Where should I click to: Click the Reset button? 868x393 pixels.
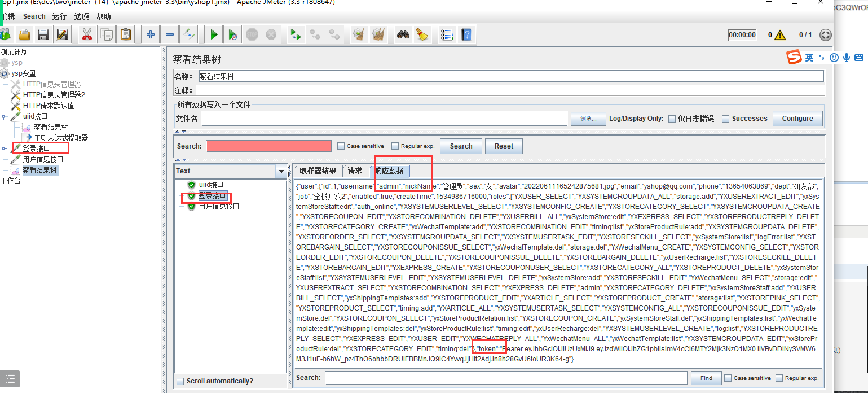(504, 146)
